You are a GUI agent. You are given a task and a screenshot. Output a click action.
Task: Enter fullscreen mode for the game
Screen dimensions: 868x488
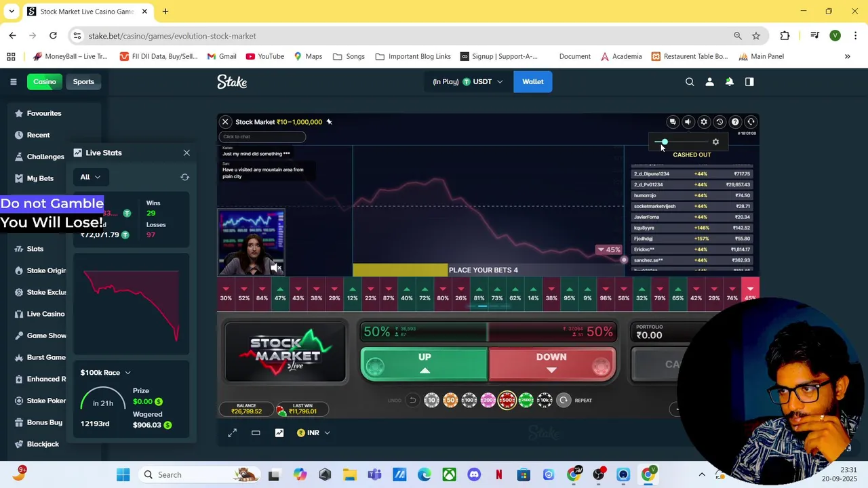[x=233, y=432]
